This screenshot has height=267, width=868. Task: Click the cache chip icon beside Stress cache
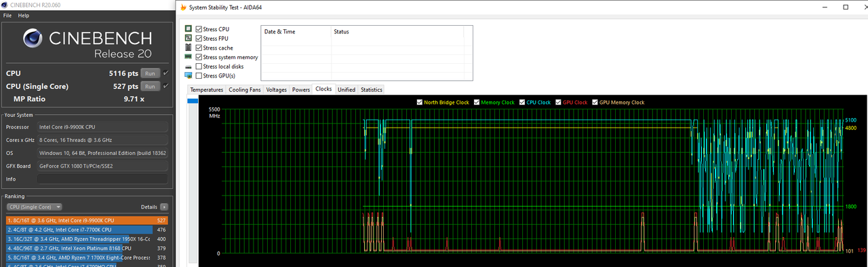click(x=189, y=48)
